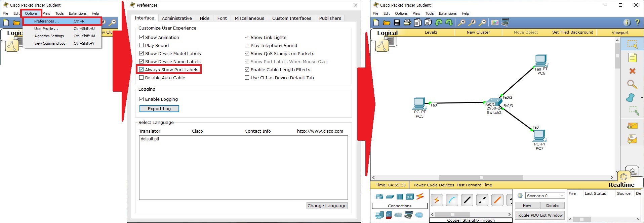Toggle Show Device Model Labels checkbox

point(142,53)
